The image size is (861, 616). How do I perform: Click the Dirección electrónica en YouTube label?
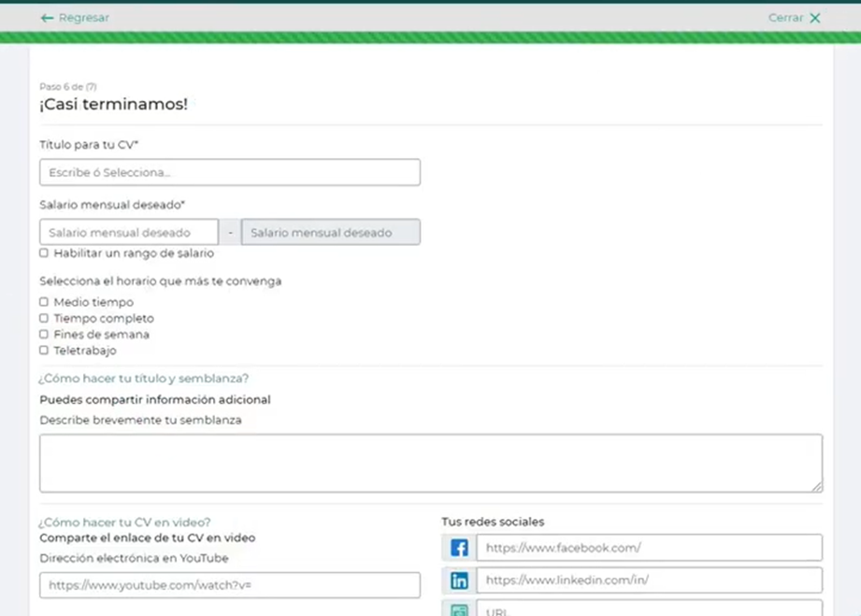[134, 558]
